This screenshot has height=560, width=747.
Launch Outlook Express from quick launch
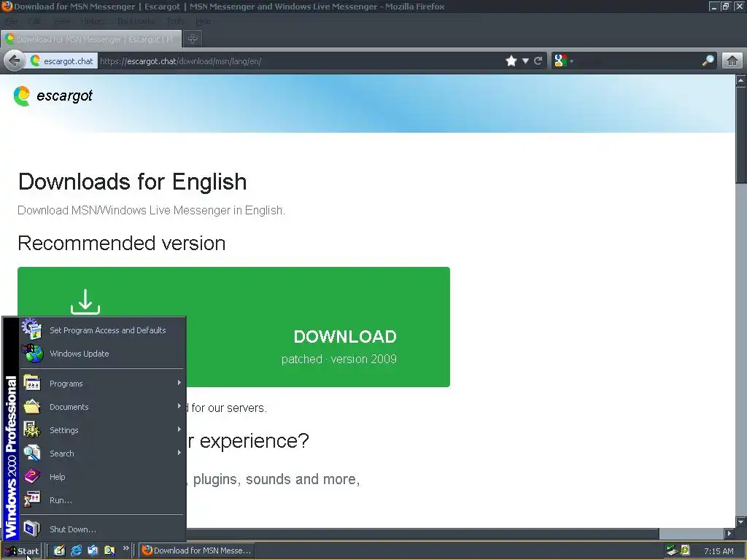(x=93, y=551)
